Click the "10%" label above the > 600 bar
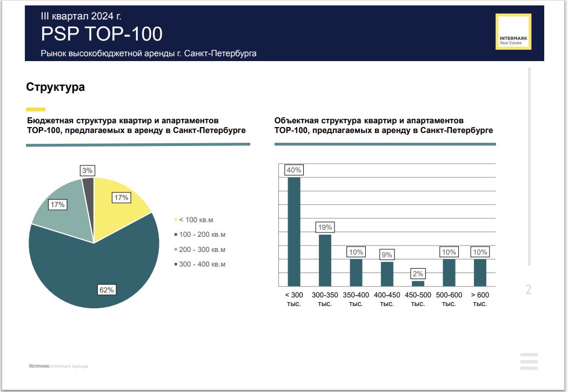Screen dimensions: 568x392 pyautogui.click(x=480, y=252)
